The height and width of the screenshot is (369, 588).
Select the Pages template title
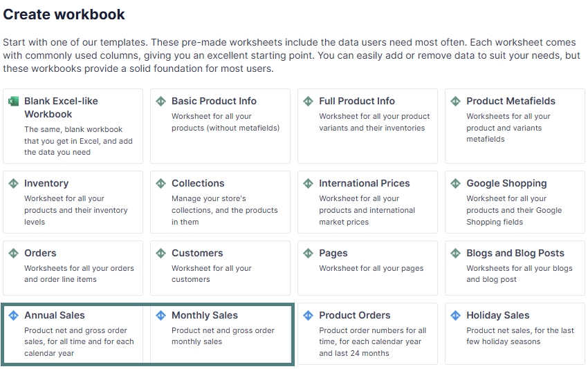point(333,254)
